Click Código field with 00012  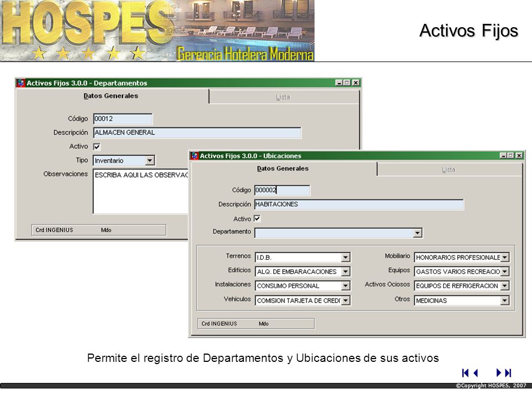pyautogui.click(x=123, y=119)
